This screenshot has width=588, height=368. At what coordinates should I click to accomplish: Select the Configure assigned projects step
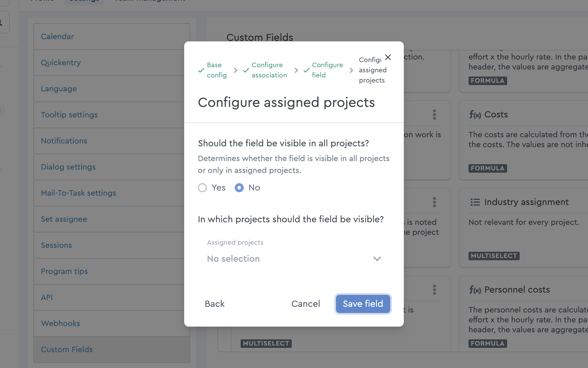coord(373,70)
